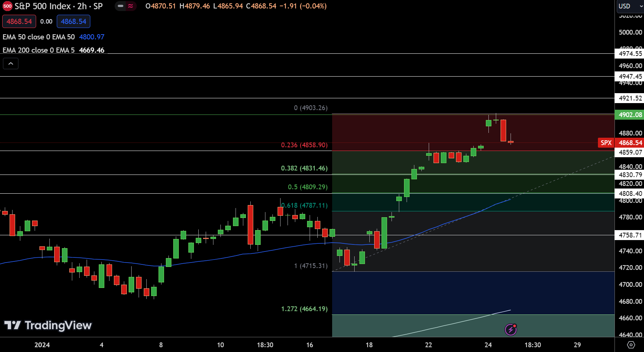Click the 4947.45 price axis label
644x352 pixels.
[x=630, y=77]
